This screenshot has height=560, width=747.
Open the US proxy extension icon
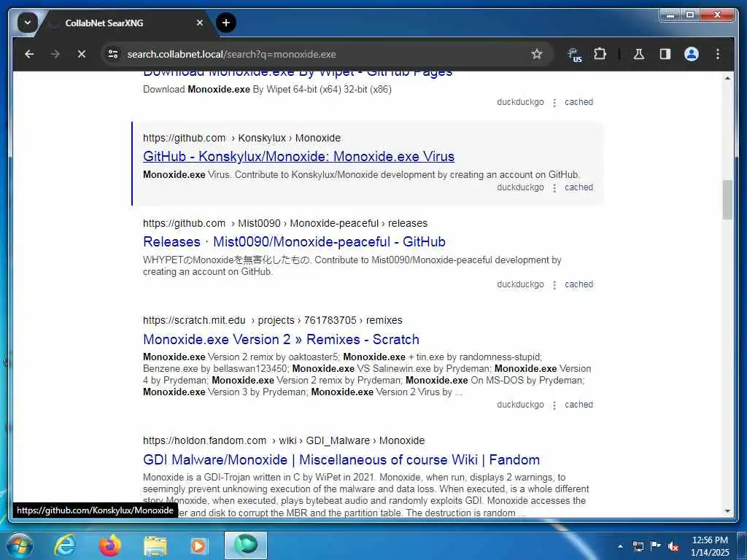[x=575, y=55]
